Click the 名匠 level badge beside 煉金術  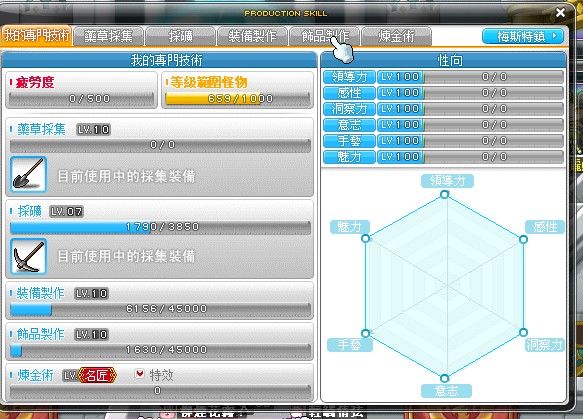[97, 375]
